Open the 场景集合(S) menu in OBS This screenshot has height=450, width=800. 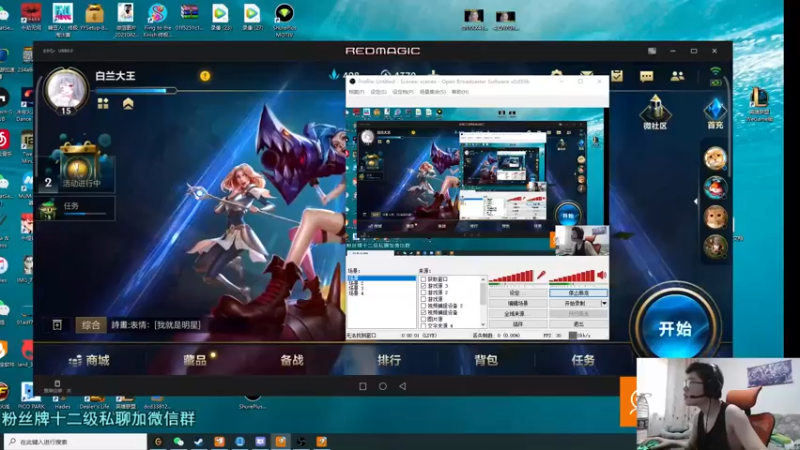(x=433, y=92)
